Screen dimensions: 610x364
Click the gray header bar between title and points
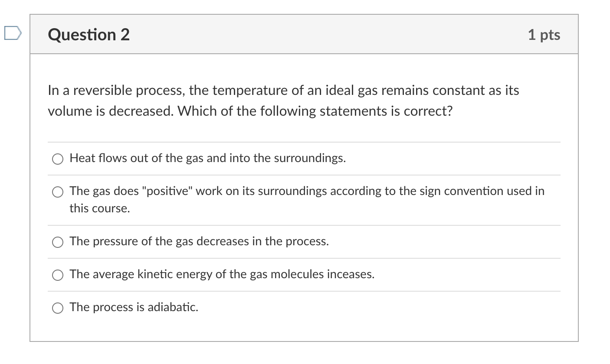328,34
